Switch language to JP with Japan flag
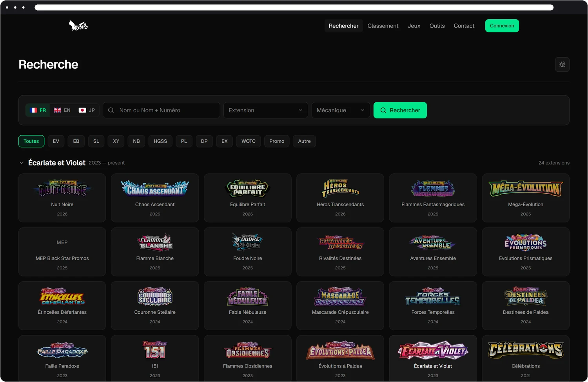This screenshot has height=382, width=588. tap(87, 110)
